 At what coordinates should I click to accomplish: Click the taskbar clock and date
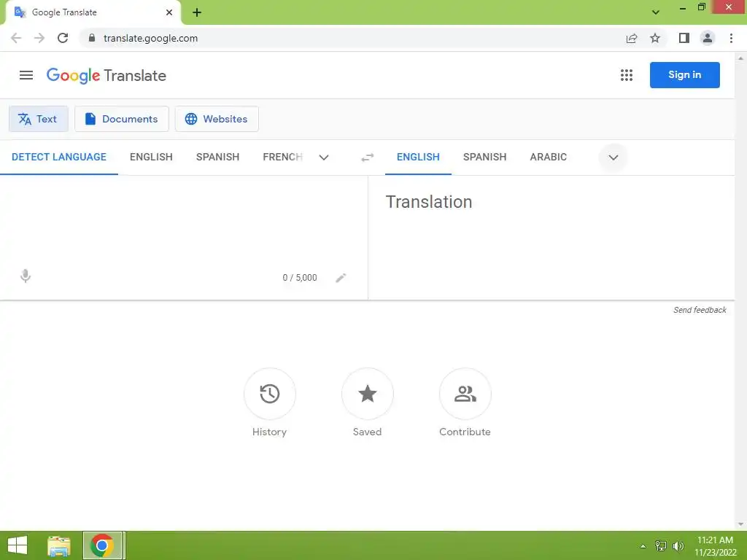click(715, 545)
